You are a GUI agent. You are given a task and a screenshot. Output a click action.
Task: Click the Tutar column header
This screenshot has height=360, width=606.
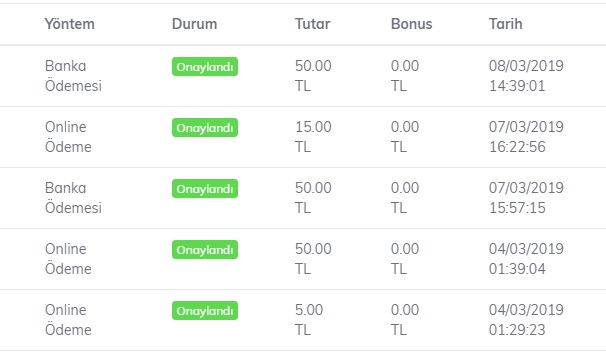(312, 24)
